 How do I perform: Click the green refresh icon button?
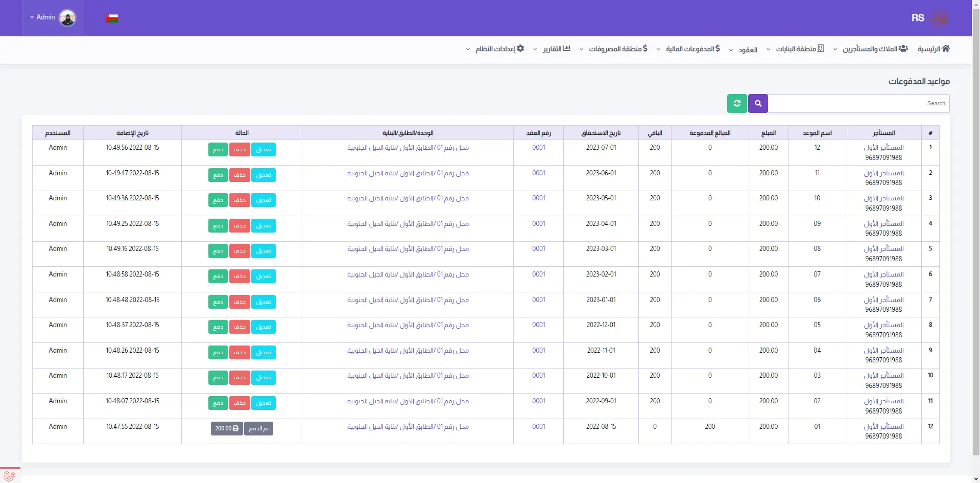pos(737,103)
